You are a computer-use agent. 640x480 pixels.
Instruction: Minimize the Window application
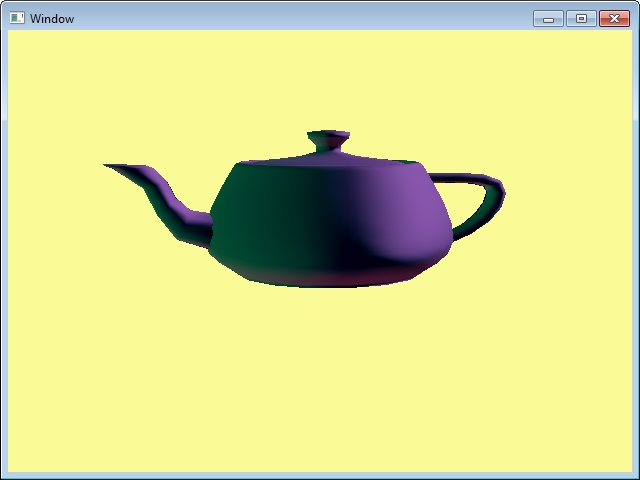548,18
